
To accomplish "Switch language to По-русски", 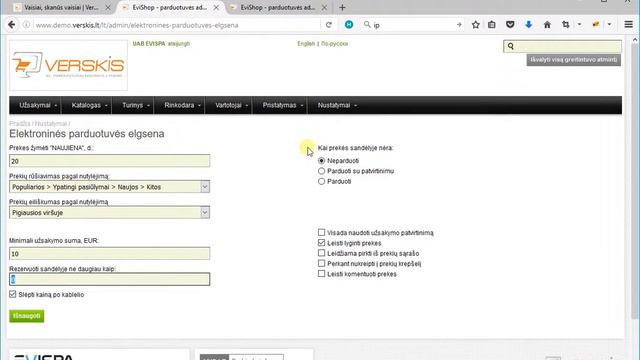I will point(334,44).
